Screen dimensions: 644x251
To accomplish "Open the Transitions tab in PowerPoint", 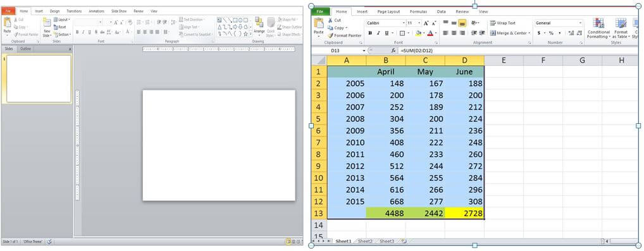I will point(74,11).
